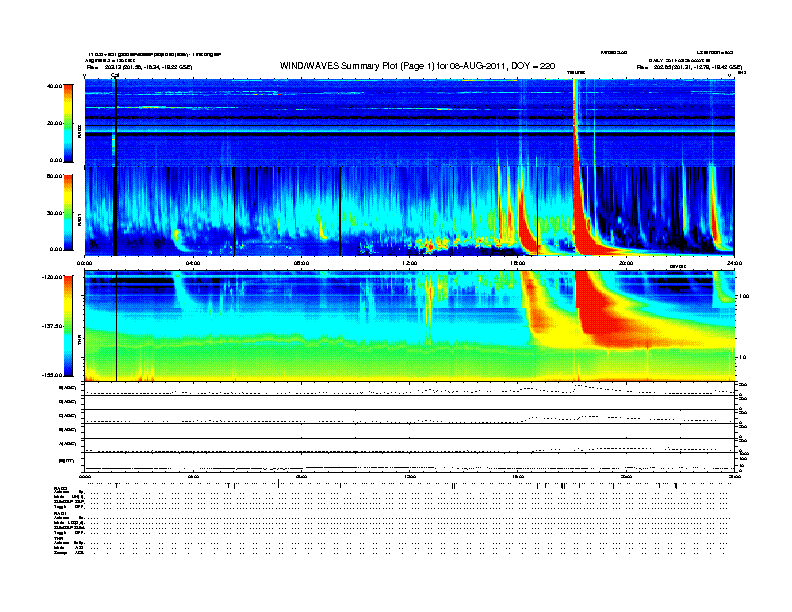Click the 60.00 color scale label
The height and width of the screenshot is (612, 792).
point(55,176)
